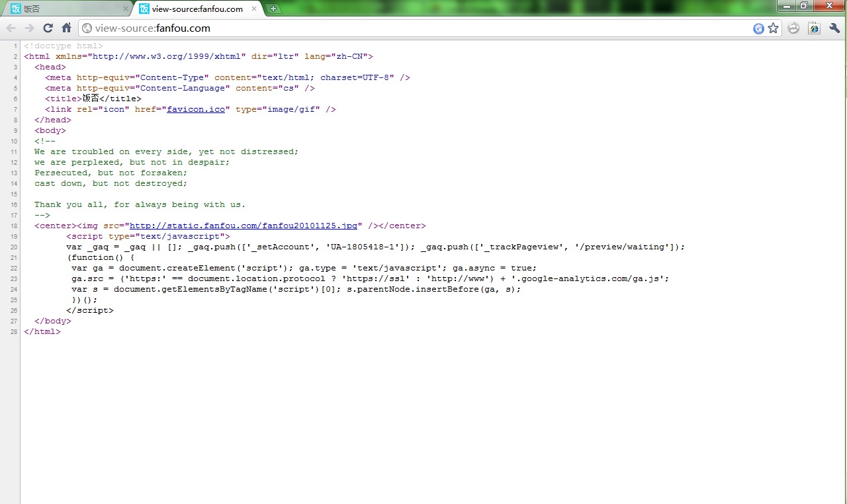Restore down the browser window
The width and height of the screenshot is (847, 504).
[x=804, y=6]
